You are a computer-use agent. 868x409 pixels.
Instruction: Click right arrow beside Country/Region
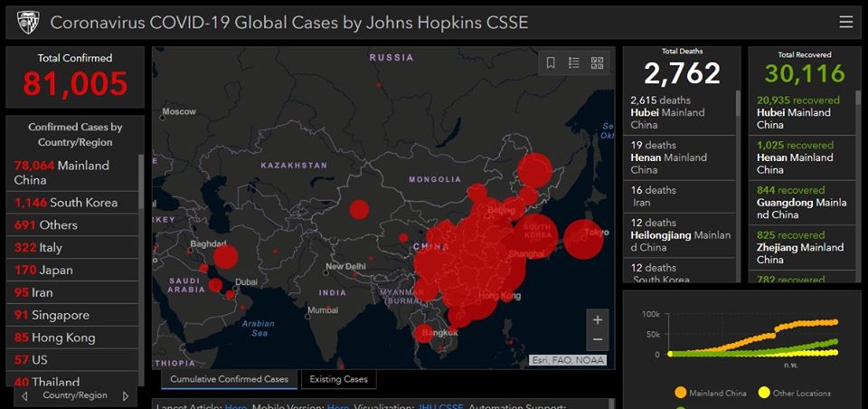point(126,395)
